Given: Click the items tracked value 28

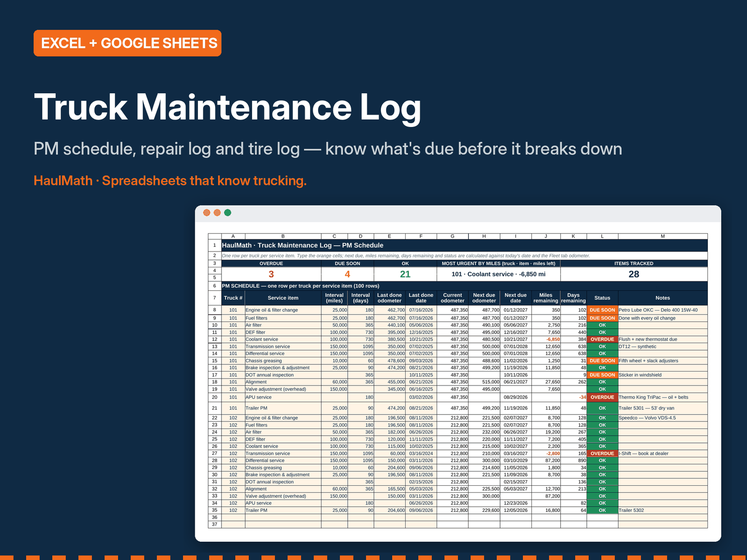Looking at the screenshot, I should tap(634, 274).
